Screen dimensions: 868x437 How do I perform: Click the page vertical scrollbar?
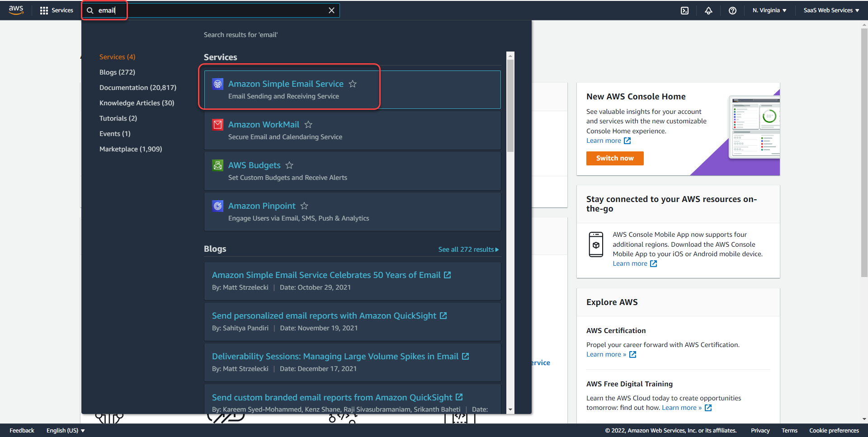point(864,153)
